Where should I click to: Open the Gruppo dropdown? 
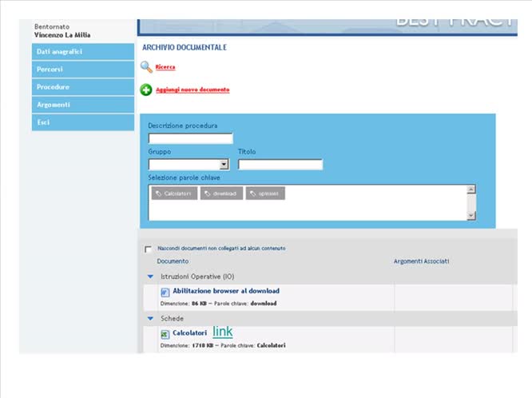pyautogui.click(x=224, y=165)
